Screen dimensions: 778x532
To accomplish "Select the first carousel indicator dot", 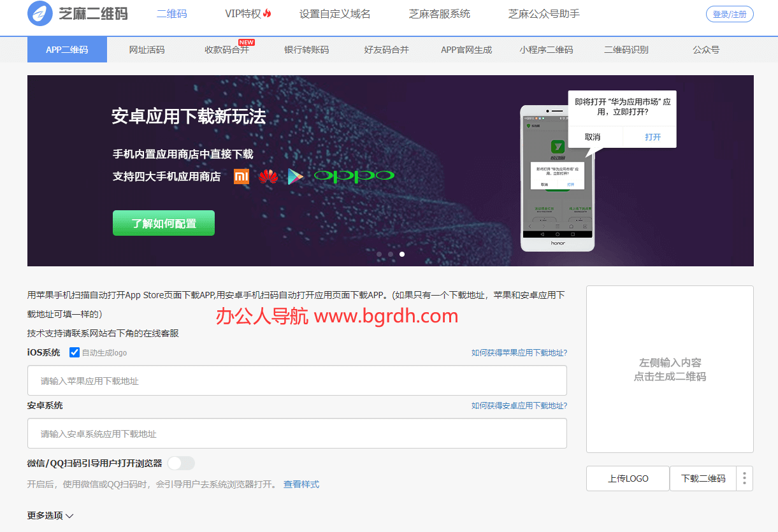I will 379,254.
